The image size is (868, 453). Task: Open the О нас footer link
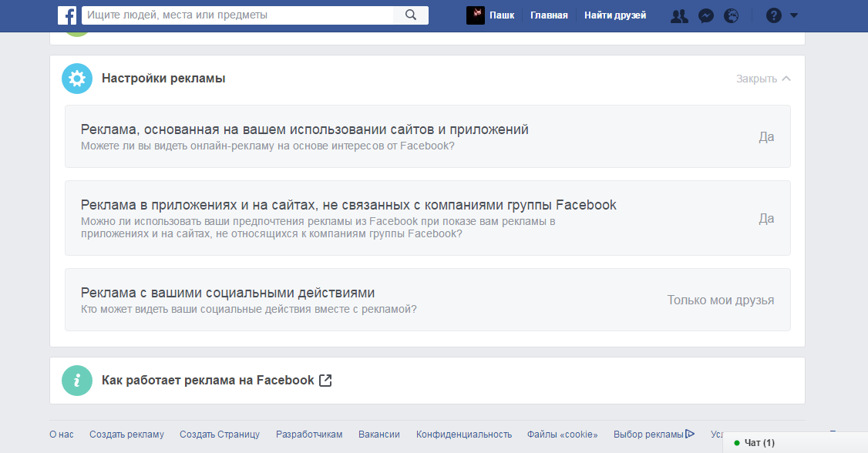point(62,435)
